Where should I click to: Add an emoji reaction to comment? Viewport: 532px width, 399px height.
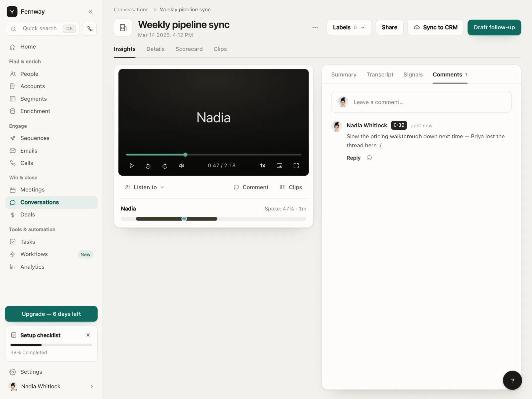[x=369, y=158]
